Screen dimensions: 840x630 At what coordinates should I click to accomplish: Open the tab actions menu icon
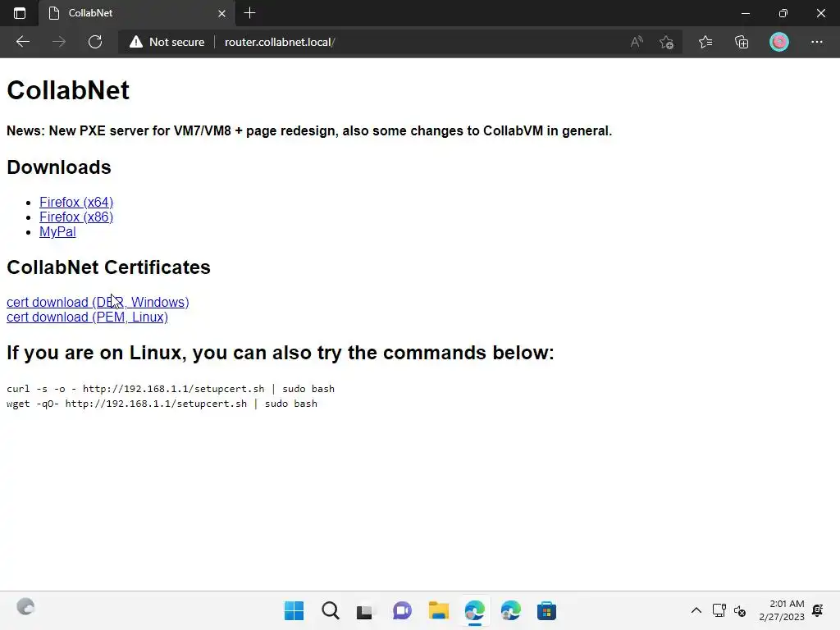[20, 13]
